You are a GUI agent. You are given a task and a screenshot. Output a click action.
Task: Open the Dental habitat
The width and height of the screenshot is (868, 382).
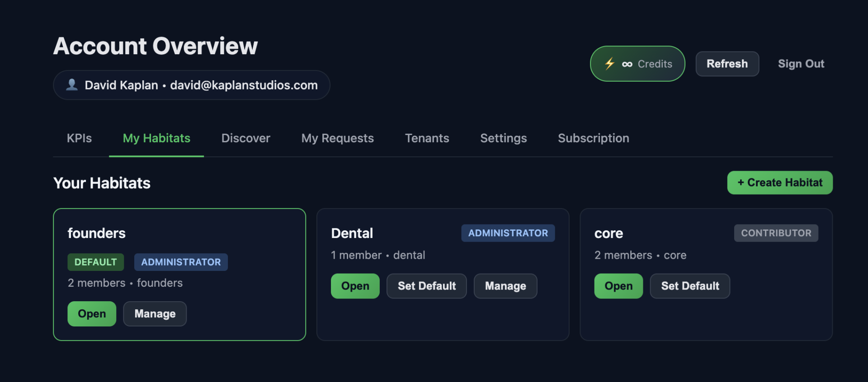click(355, 286)
